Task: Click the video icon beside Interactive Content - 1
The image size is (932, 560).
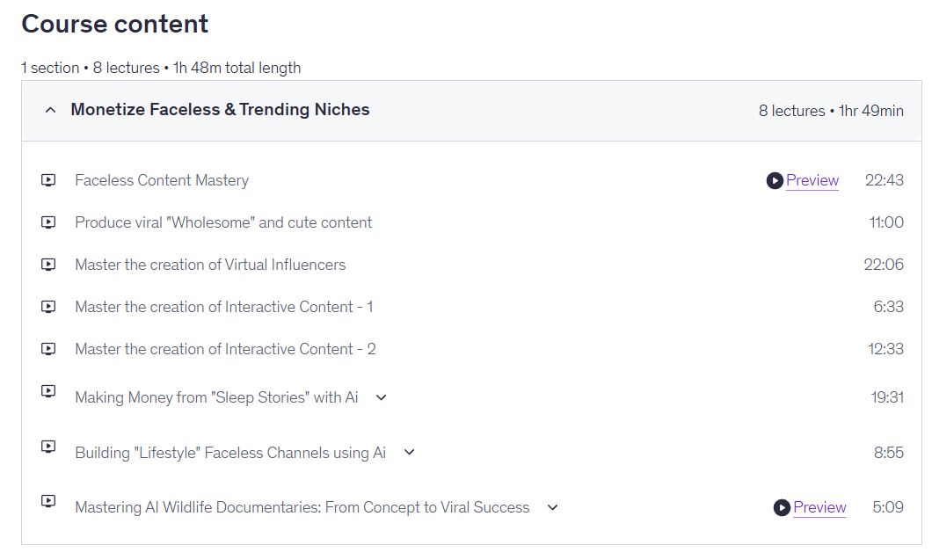Action: point(48,307)
